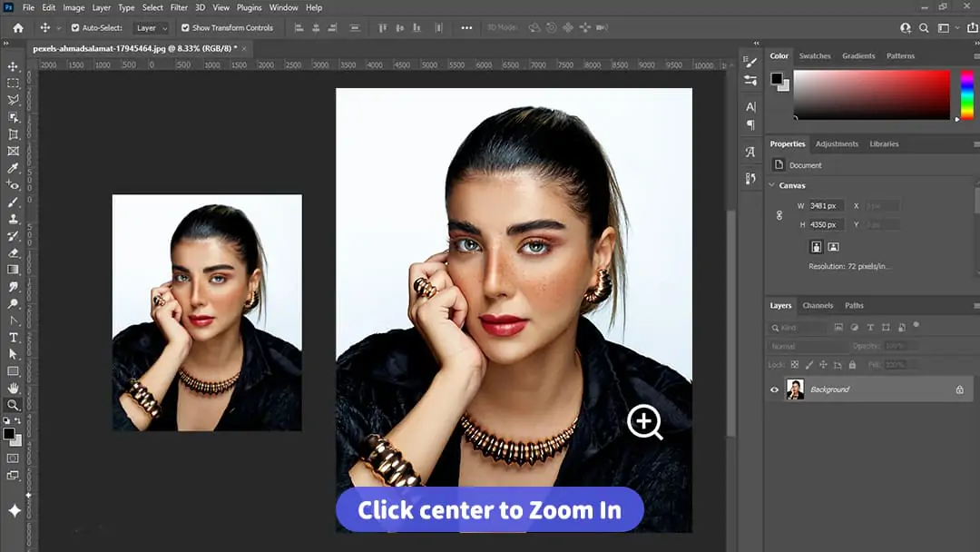
Task: Select the Horizontal Type tool
Action: coord(13,338)
